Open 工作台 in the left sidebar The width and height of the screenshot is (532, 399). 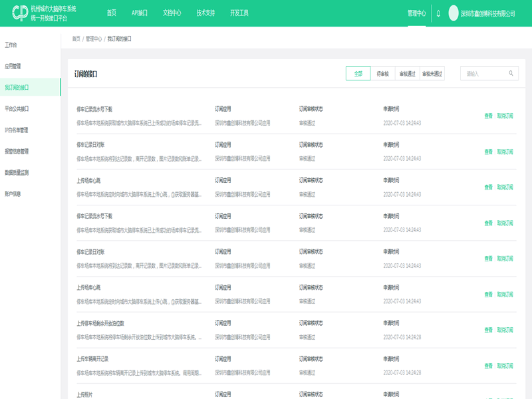11,45
